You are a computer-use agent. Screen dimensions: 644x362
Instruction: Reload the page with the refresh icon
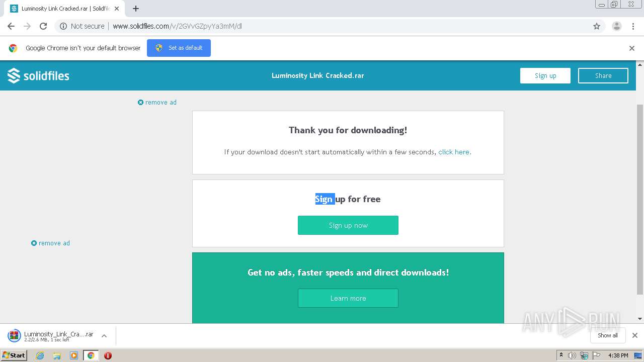click(x=43, y=26)
